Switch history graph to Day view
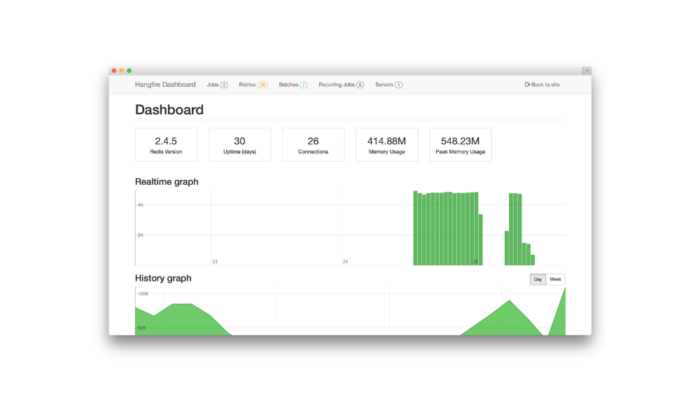Screen dimensions: 700x420 [538, 279]
